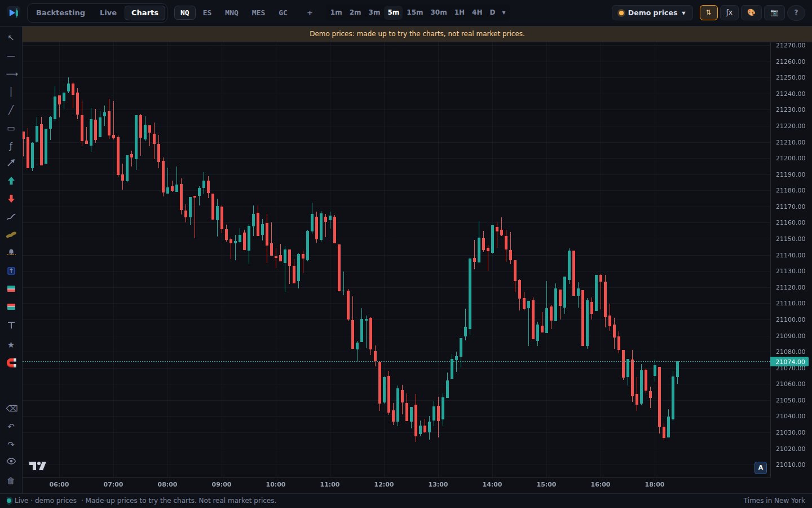The width and height of the screenshot is (812, 508).
Task: Click the current price label 21074.00
Action: (789, 362)
